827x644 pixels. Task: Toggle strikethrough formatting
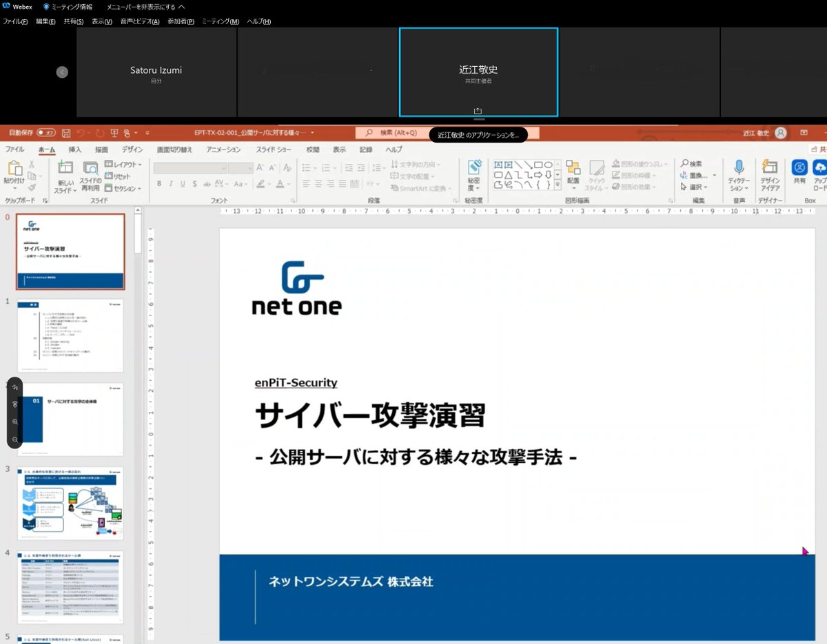206,184
